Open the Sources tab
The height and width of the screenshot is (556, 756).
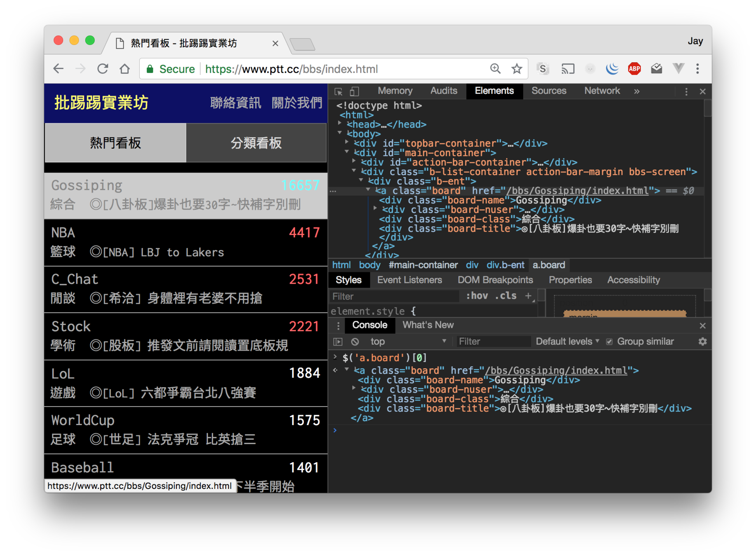pos(549,91)
